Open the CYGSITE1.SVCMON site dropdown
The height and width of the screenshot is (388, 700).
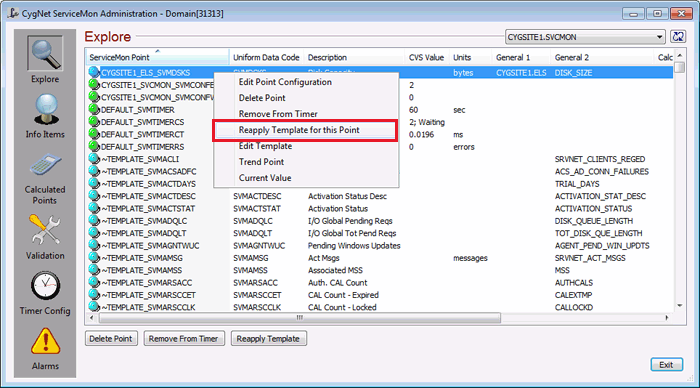point(585,37)
